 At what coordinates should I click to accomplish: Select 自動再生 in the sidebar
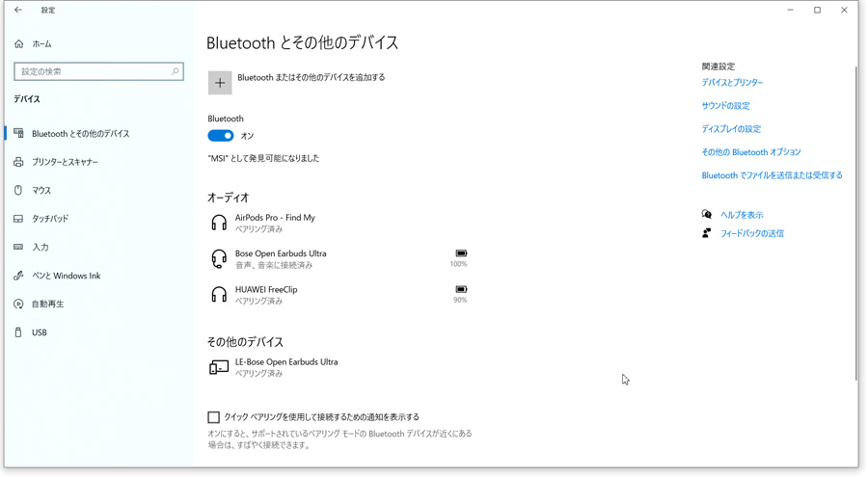(x=47, y=304)
